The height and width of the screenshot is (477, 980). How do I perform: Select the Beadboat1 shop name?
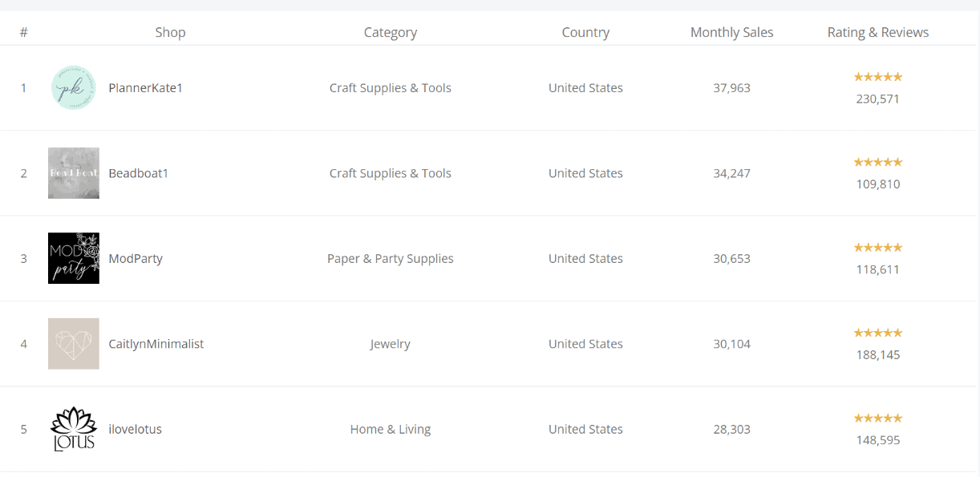(138, 173)
